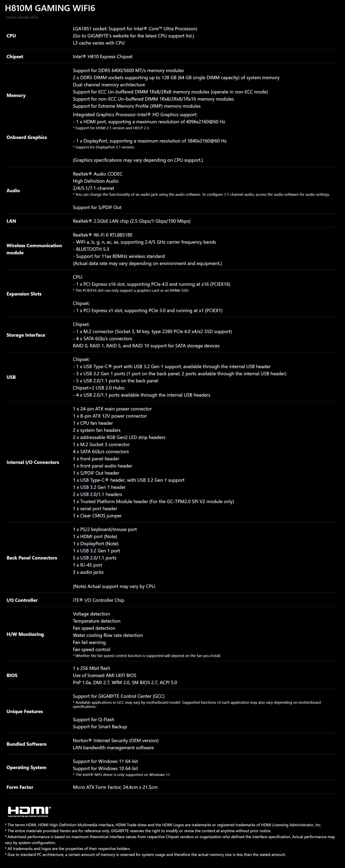Click the Memory specification label
345x868 pixels.
click(16, 95)
